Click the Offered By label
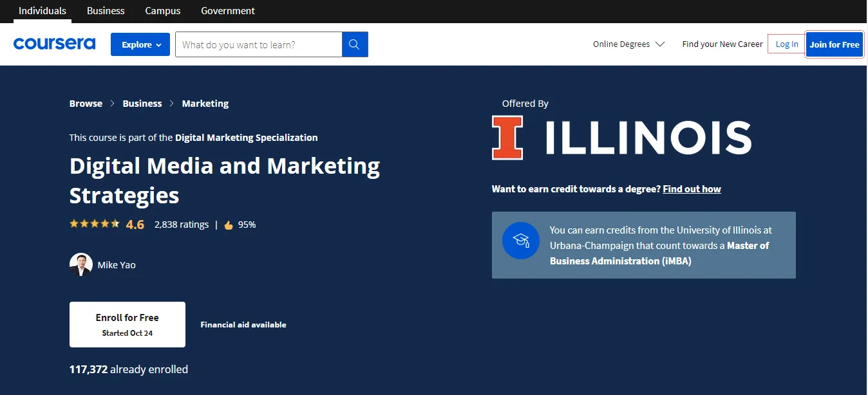868x395 pixels. click(x=525, y=104)
